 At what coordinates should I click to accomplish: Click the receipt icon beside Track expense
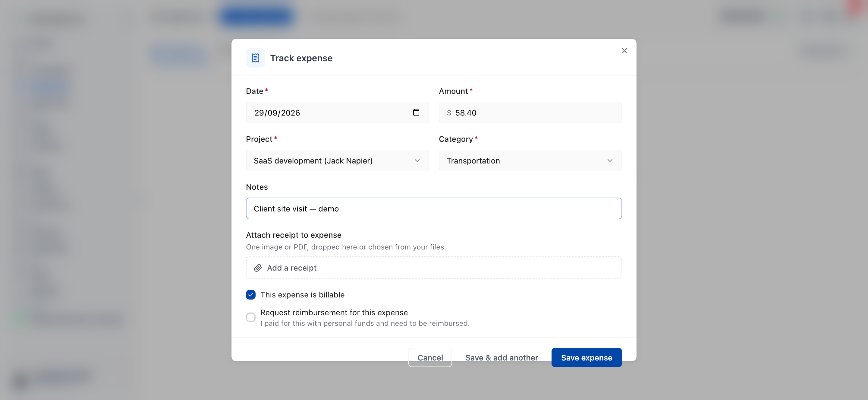coord(255,58)
